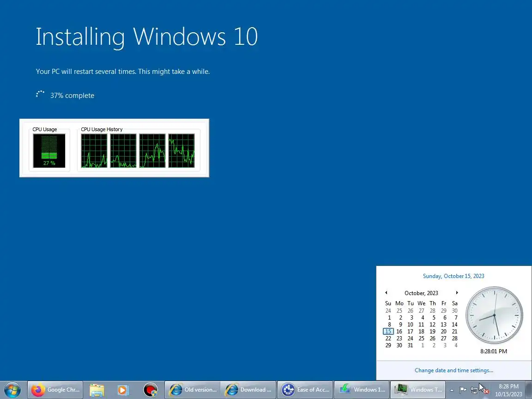Viewport: 532px width, 399px height.
Task: Click the second CPU Usage History graph
Action: 123,151
